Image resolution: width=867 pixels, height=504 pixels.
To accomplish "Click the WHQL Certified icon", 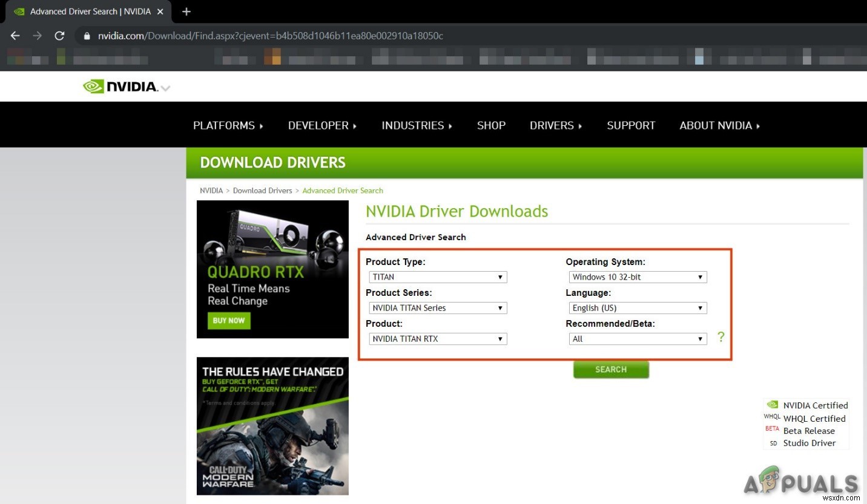I will [x=772, y=417].
